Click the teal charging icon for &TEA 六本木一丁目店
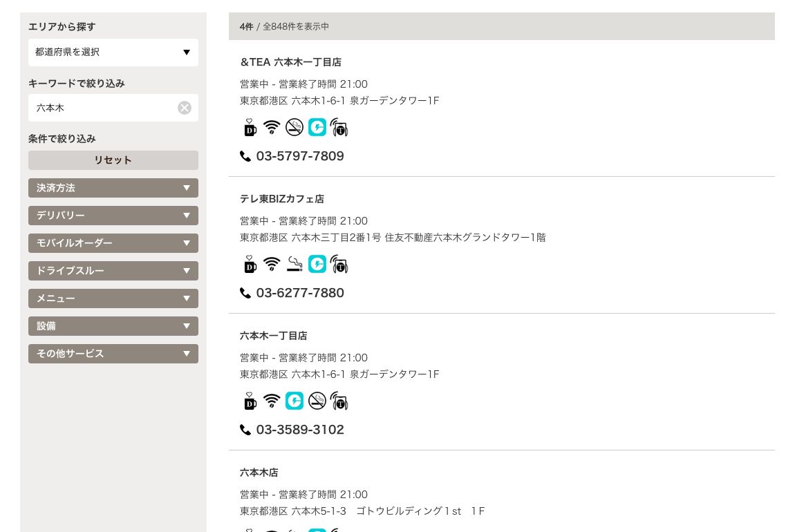The width and height of the screenshot is (795, 532). pos(317,127)
